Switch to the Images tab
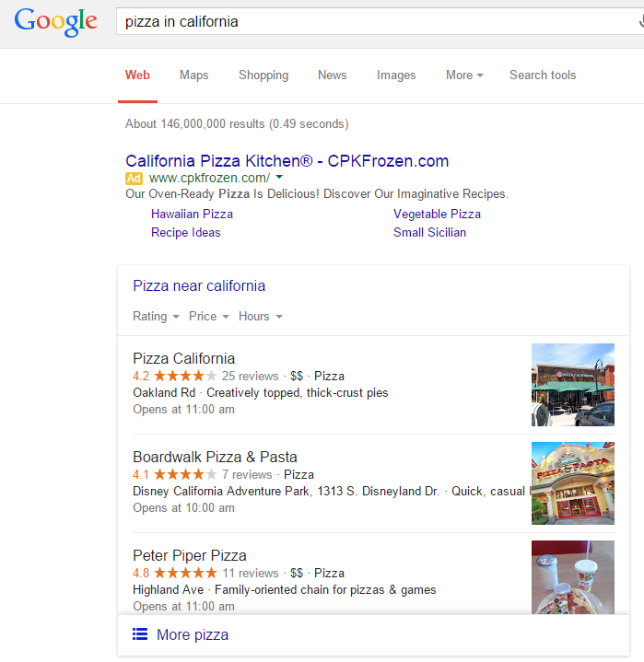Screen dimensions: 644x662 pos(396,75)
